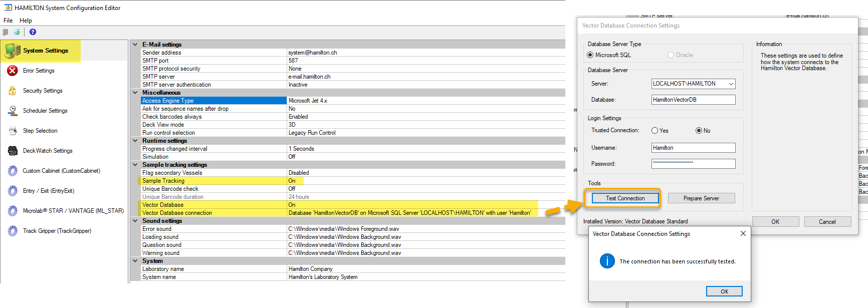Click the Laboratory name value Hamilton Company

coord(311,269)
